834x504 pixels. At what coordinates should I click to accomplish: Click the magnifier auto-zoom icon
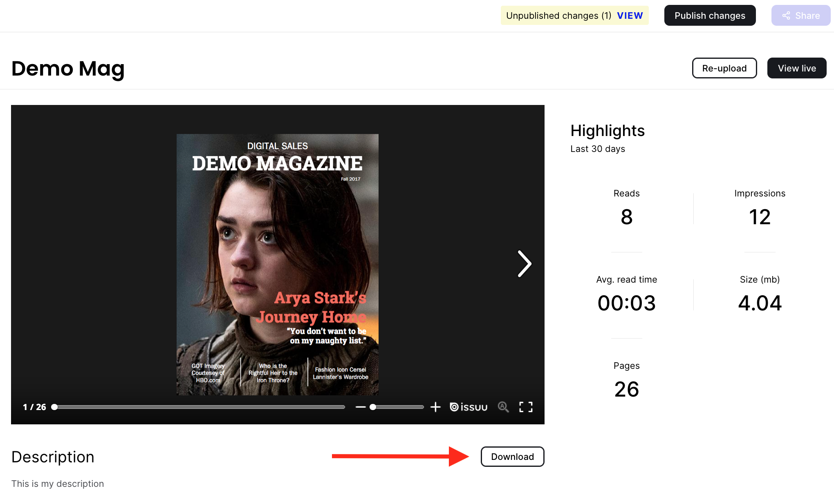(503, 407)
